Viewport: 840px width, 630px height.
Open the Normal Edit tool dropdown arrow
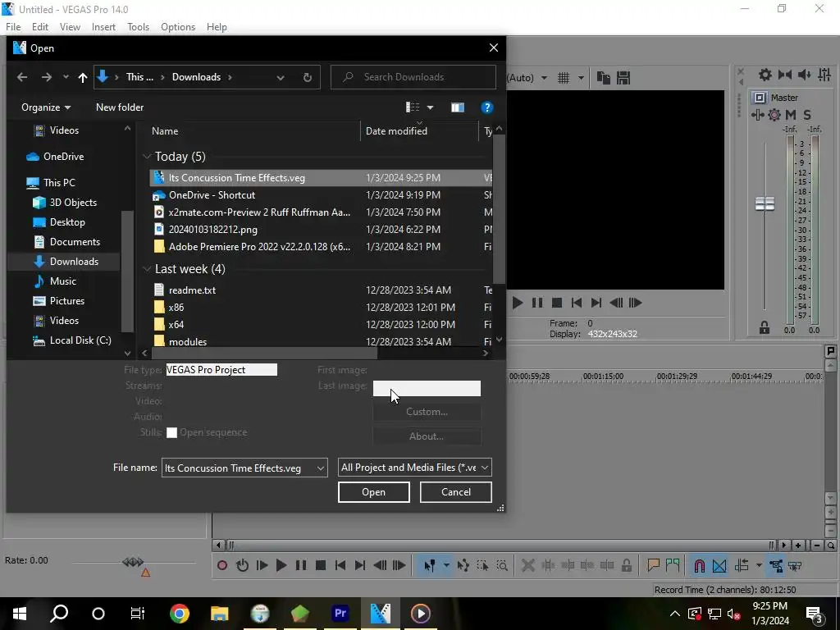[446, 565]
